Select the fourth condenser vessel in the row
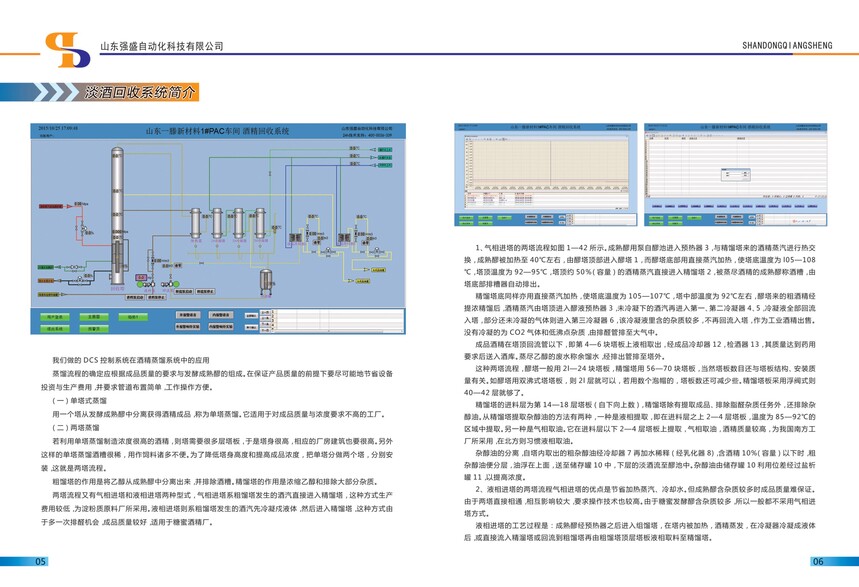Image resolution: width=859 pixels, height=587 pixels. (x=260, y=224)
